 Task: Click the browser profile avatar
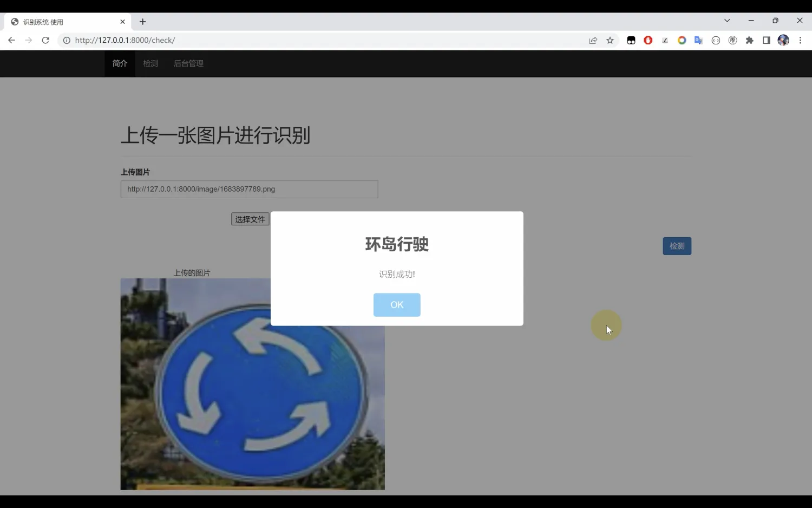tap(783, 40)
